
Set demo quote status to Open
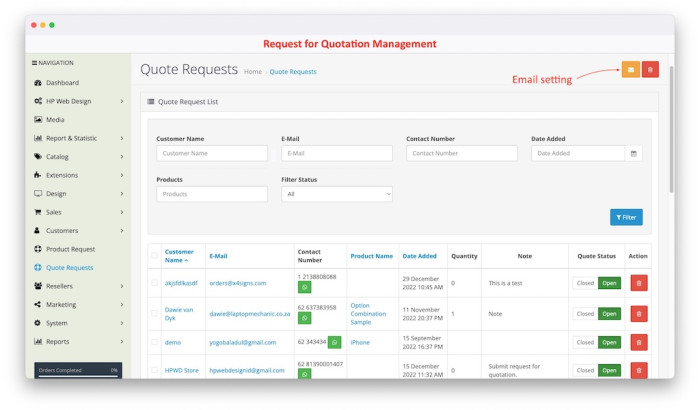tap(609, 343)
